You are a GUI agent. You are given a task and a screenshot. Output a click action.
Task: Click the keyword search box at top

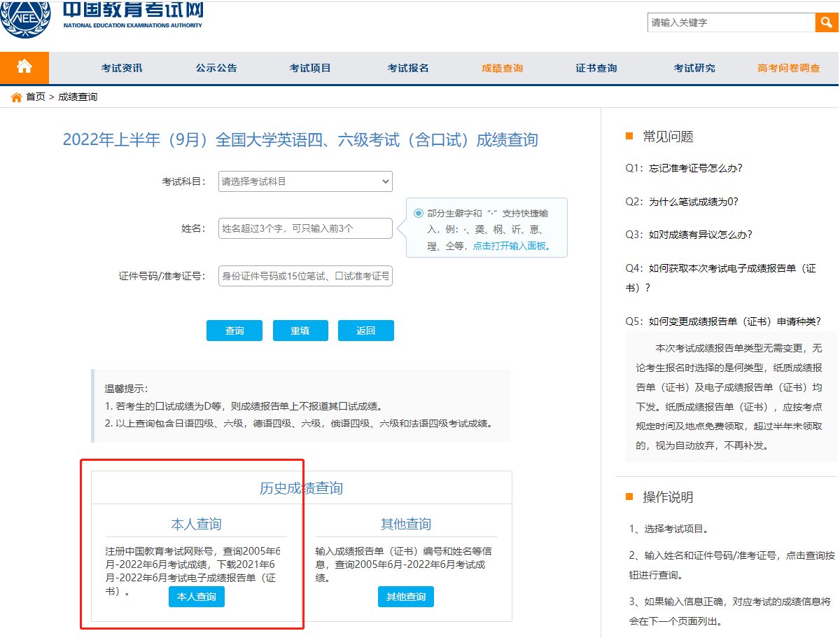731,22
